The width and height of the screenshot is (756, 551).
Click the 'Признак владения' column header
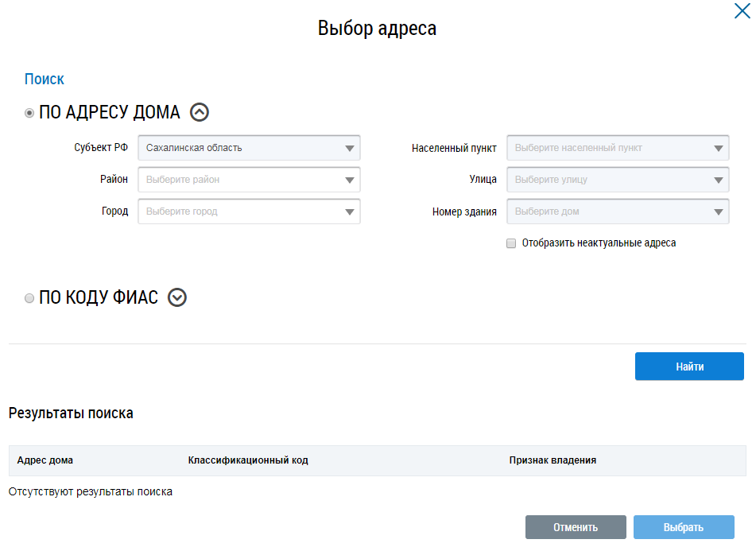point(552,460)
